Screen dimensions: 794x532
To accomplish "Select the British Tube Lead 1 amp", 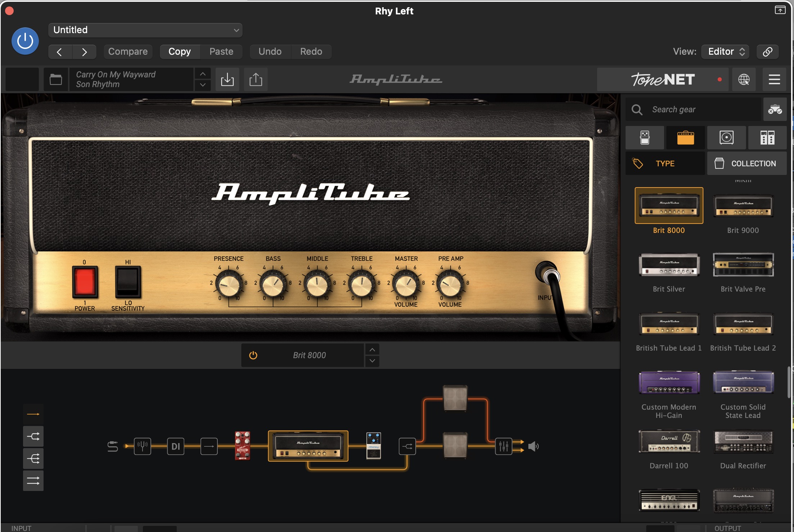I will pos(669,324).
